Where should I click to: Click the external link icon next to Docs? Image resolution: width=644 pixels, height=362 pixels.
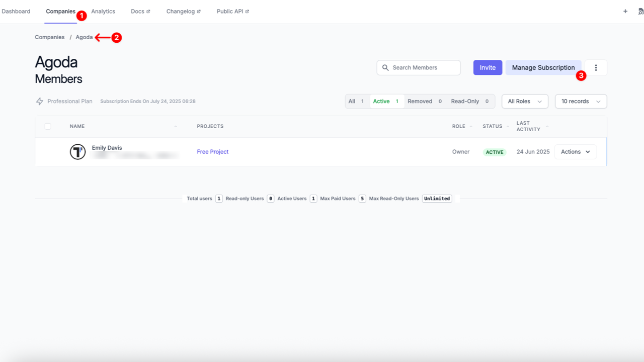(x=147, y=11)
